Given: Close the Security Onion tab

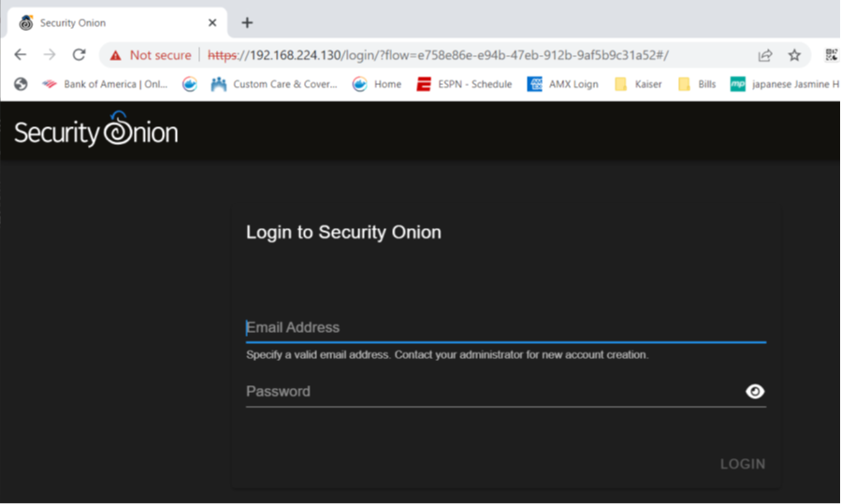Looking at the screenshot, I should coord(212,22).
